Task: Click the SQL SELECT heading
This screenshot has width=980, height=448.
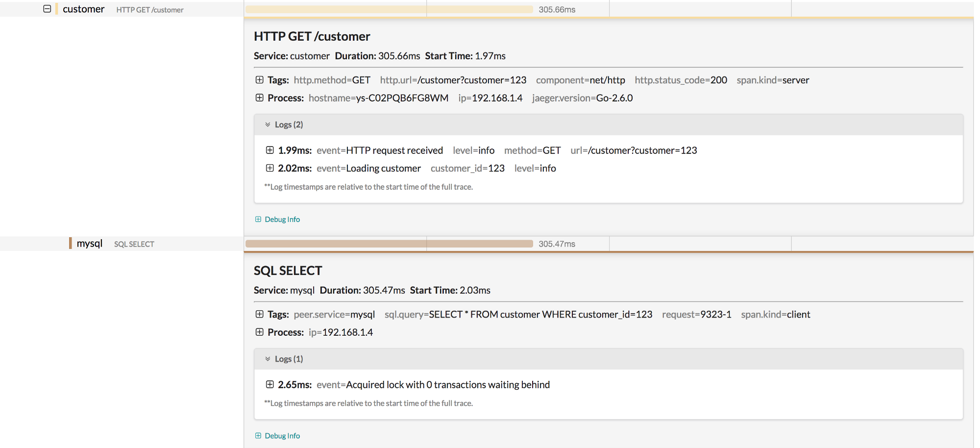Action: (288, 271)
